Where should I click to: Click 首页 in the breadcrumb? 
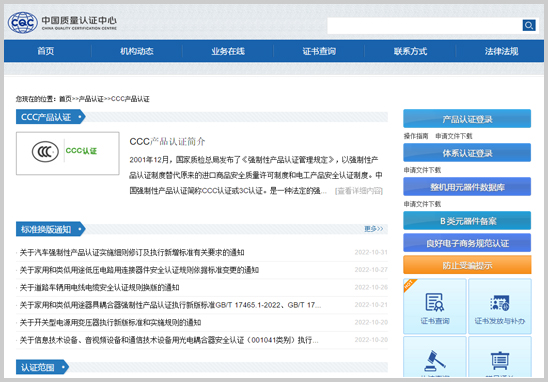pyautogui.click(x=65, y=99)
